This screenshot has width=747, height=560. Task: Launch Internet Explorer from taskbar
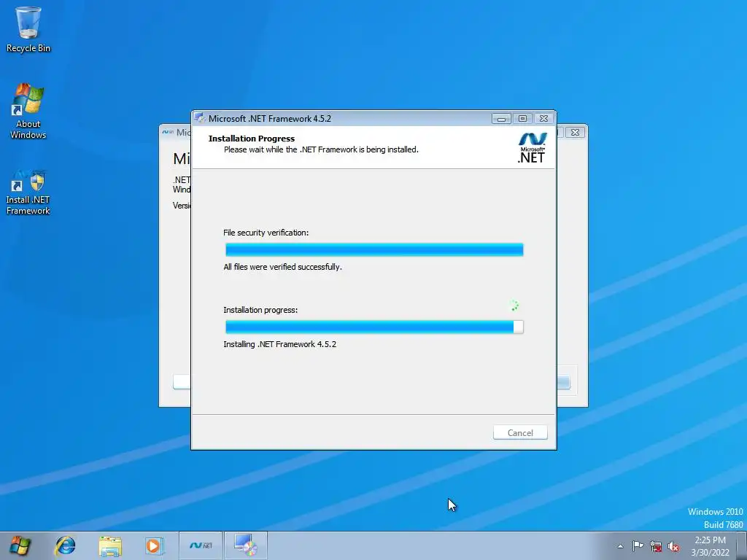(65, 545)
